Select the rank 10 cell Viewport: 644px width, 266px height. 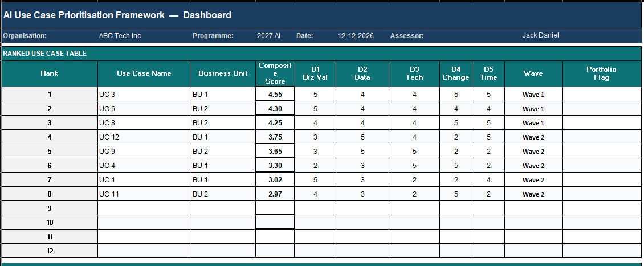49,223
